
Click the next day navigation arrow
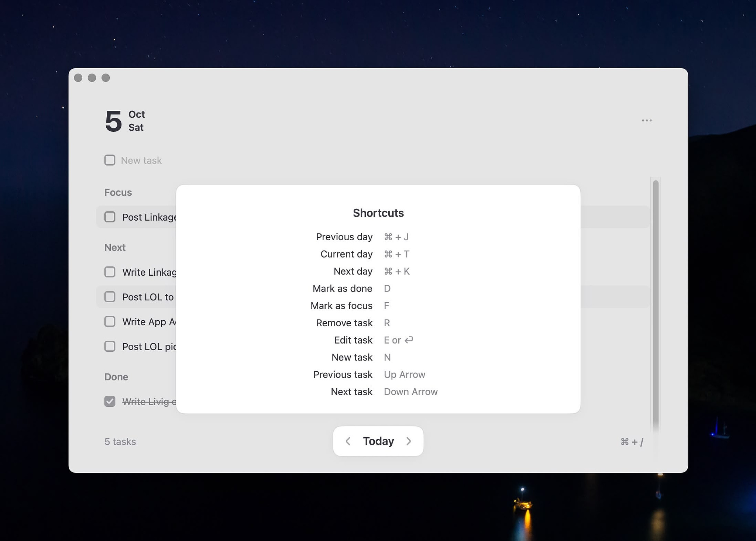(409, 440)
